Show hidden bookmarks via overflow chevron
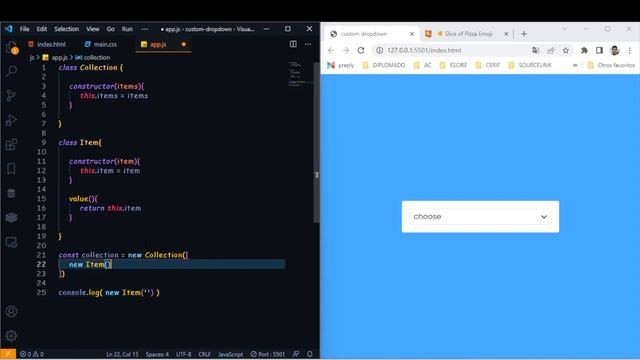The image size is (640, 360). 575,65
